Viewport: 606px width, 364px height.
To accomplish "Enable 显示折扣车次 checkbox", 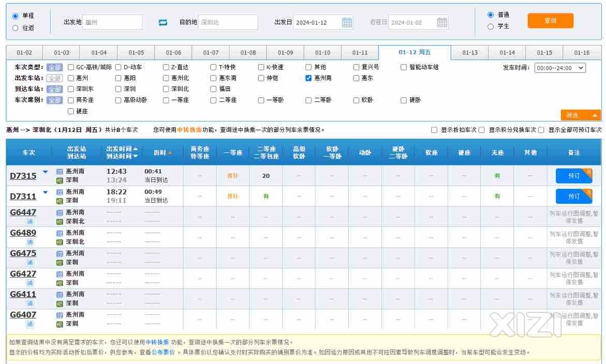I will click(434, 130).
